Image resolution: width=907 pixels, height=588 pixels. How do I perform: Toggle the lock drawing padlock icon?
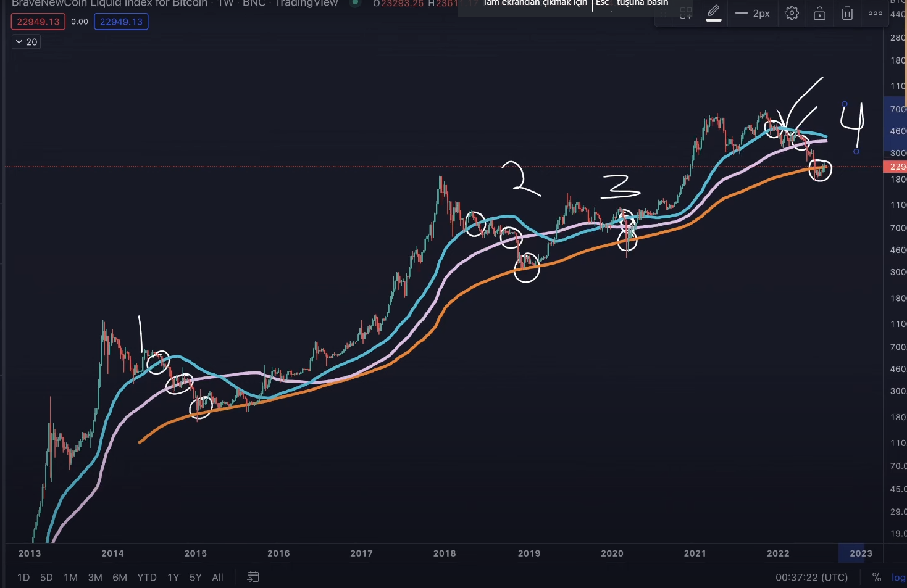(820, 13)
